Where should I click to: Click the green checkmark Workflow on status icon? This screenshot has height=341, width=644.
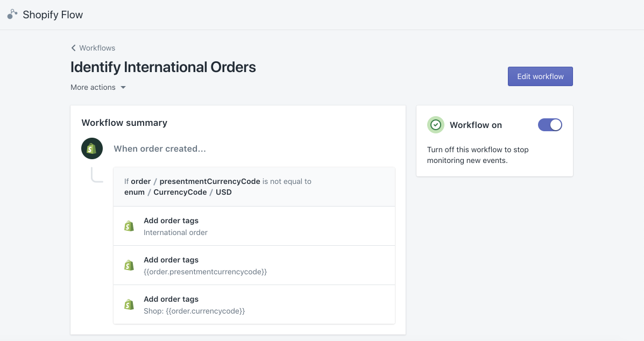(436, 125)
